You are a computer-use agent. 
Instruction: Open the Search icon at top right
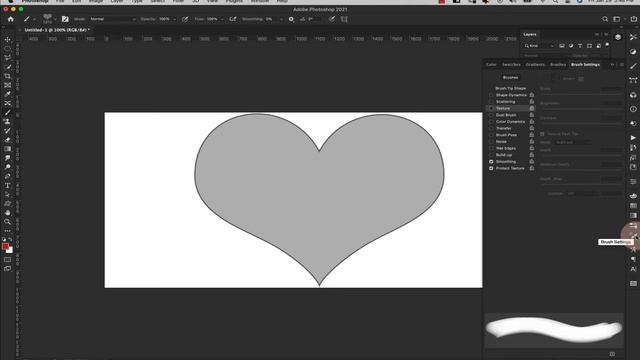pos(605,19)
